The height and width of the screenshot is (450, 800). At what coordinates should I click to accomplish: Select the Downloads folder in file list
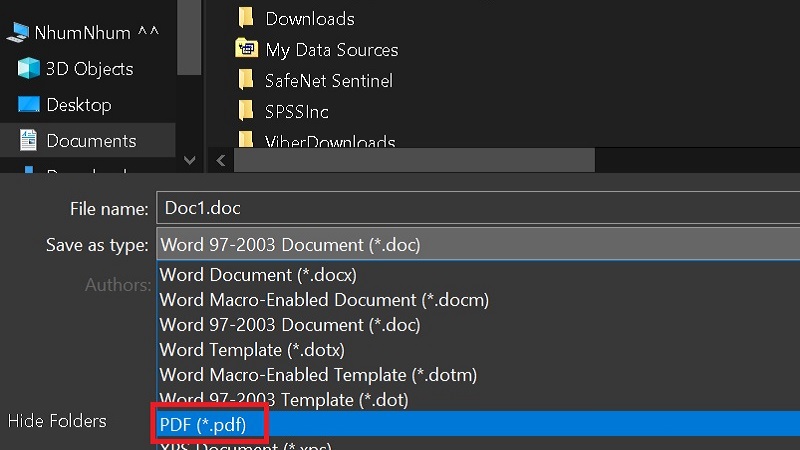pos(295,19)
